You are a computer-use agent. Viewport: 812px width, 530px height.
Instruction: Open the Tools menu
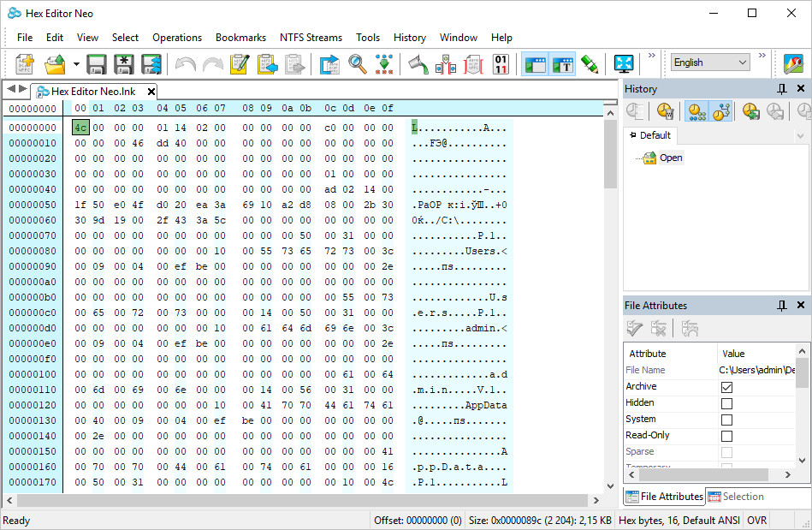coord(368,38)
